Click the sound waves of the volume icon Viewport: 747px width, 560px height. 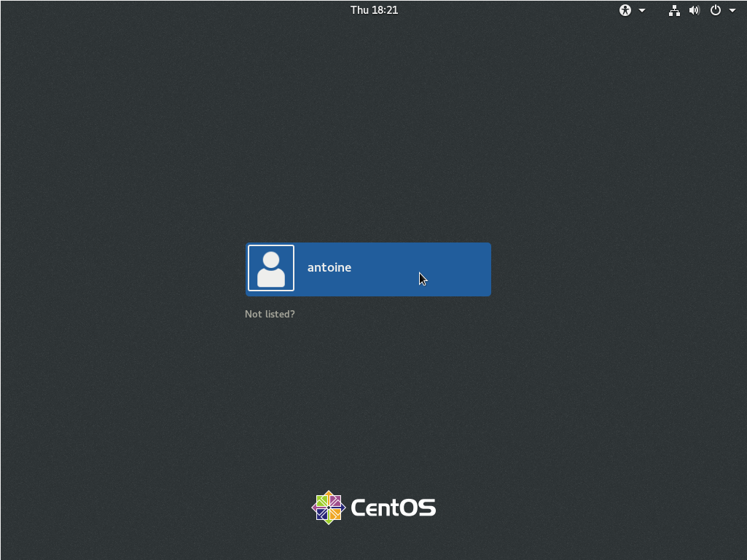(x=697, y=10)
